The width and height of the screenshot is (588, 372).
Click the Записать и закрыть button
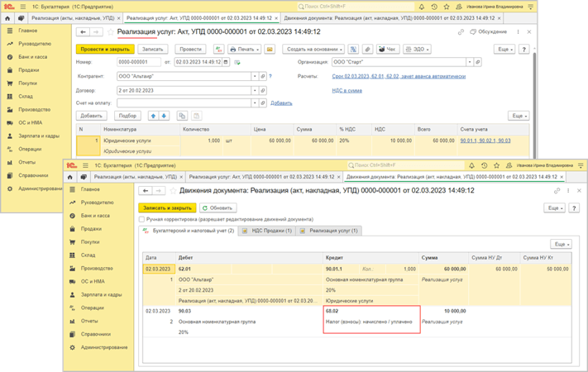tap(168, 207)
